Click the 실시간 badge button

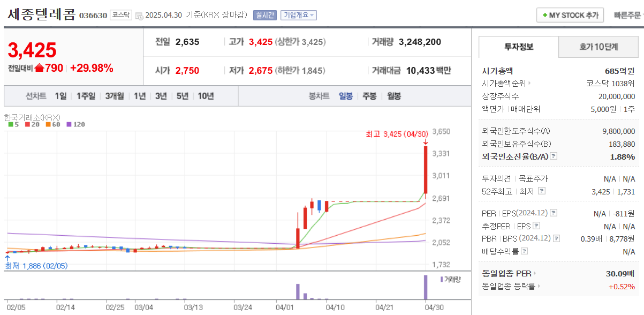point(264,16)
